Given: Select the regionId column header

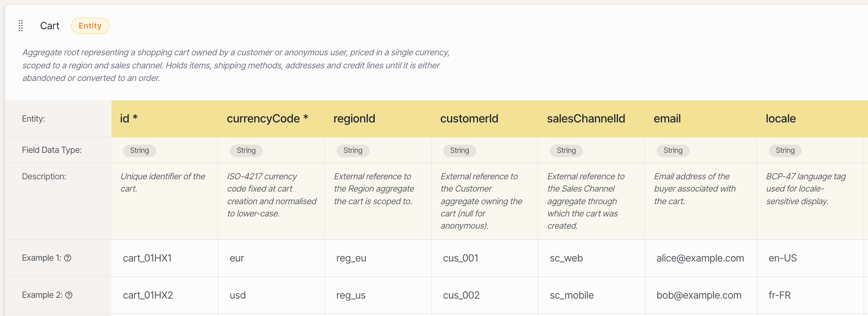Looking at the screenshot, I should 354,118.
